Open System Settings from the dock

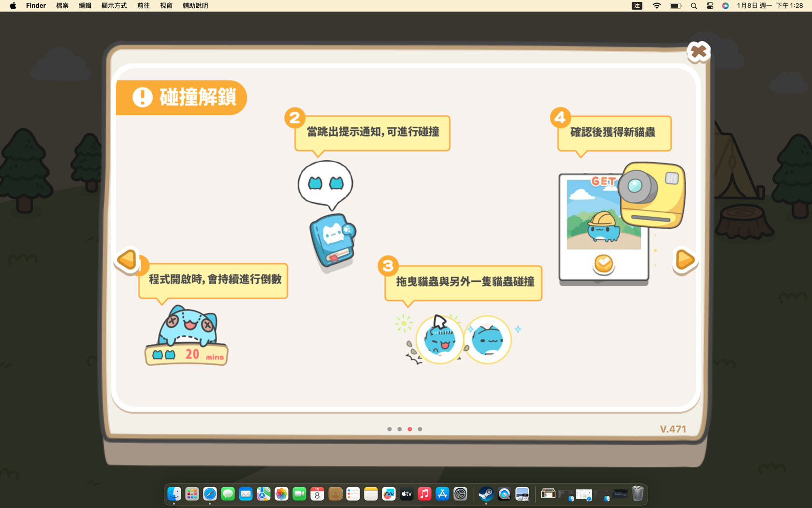[x=460, y=494]
